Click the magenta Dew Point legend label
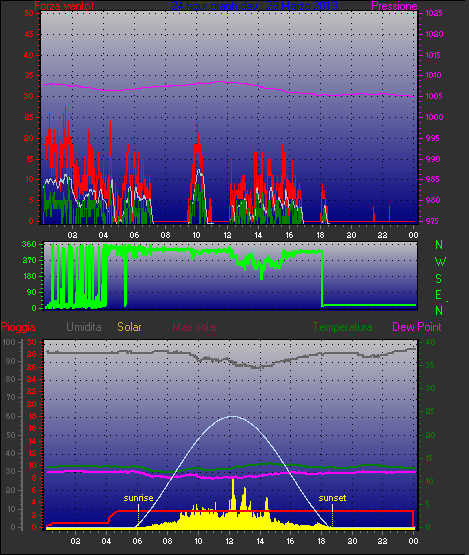Screen dimensions: 469x555 [x=417, y=327]
